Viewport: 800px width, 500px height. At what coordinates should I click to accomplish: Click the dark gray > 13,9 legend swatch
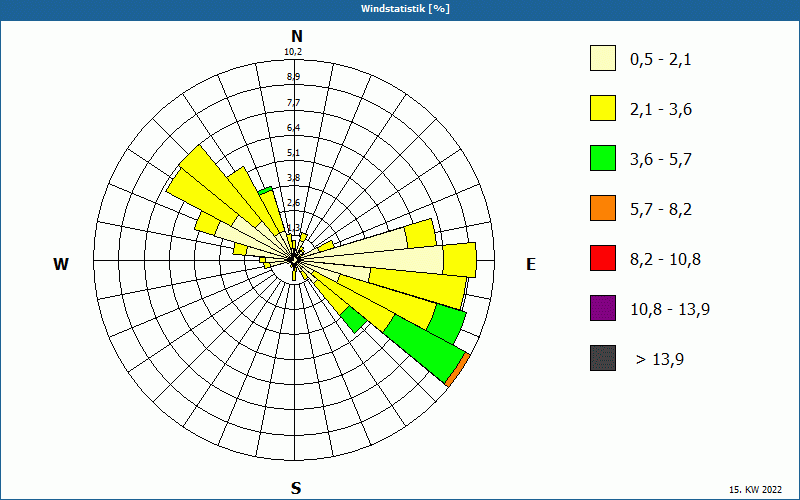click(x=603, y=358)
